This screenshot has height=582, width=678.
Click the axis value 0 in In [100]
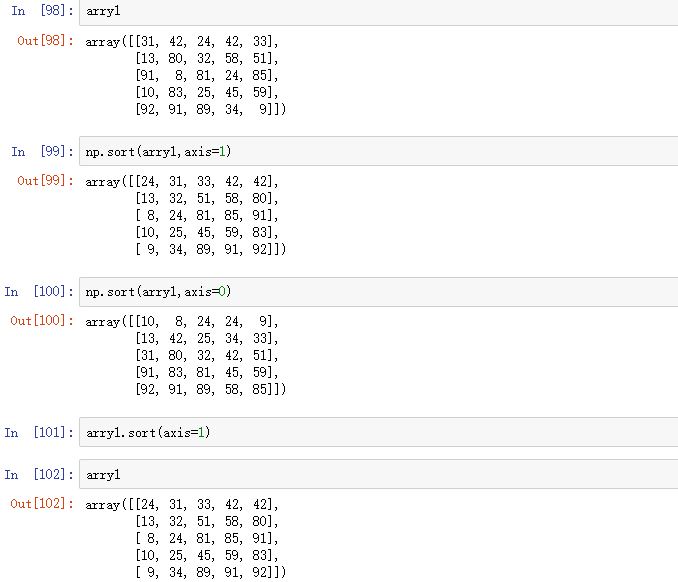click(222, 292)
